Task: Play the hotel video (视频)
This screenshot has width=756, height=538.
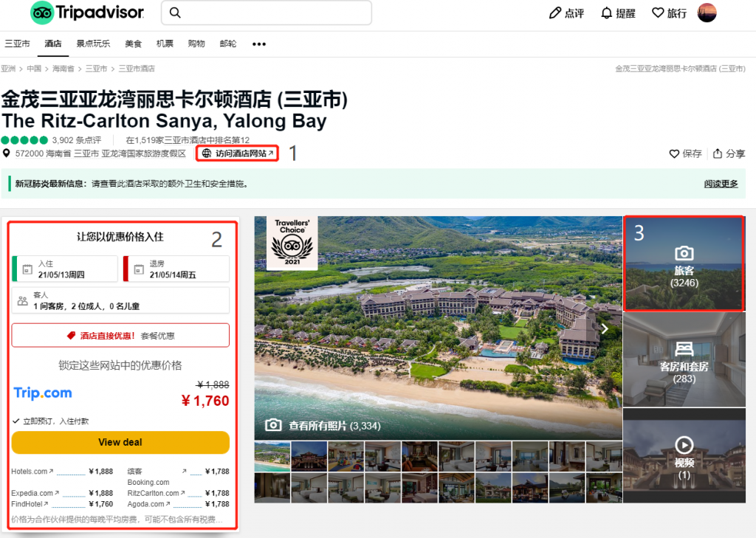Action: coord(684,445)
